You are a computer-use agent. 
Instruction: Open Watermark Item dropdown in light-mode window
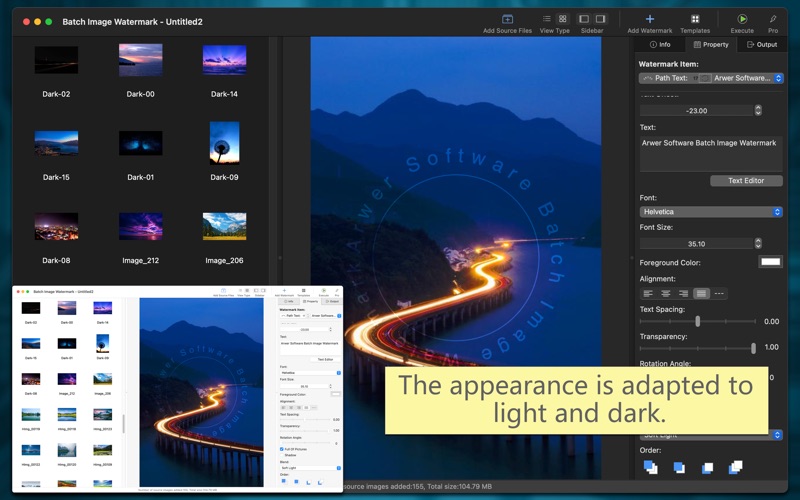point(310,316)
